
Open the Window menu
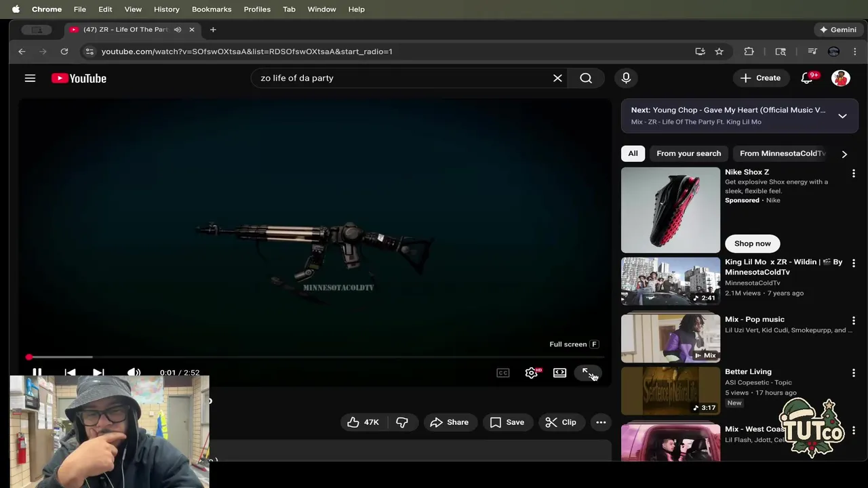(x=321, y=9)
